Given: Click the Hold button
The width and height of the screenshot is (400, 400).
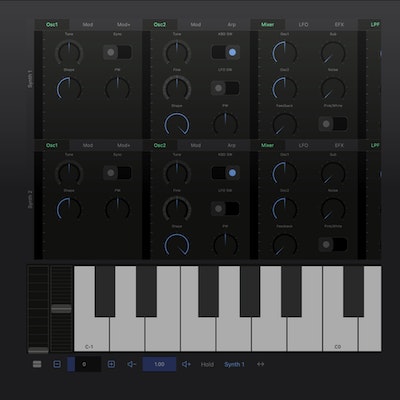Looking at the screenshot, I should pyautogui.click(x=207, y=364).
